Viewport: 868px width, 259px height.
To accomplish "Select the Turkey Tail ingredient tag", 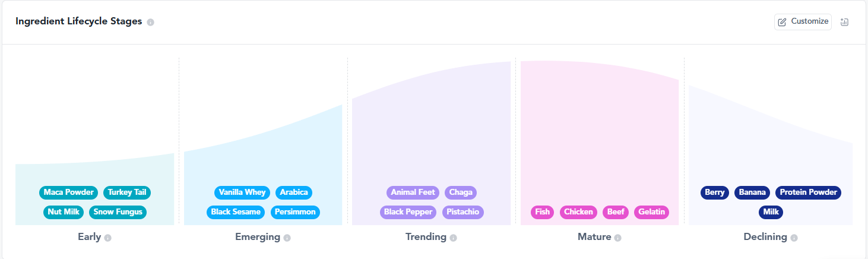I will (127, 192).
